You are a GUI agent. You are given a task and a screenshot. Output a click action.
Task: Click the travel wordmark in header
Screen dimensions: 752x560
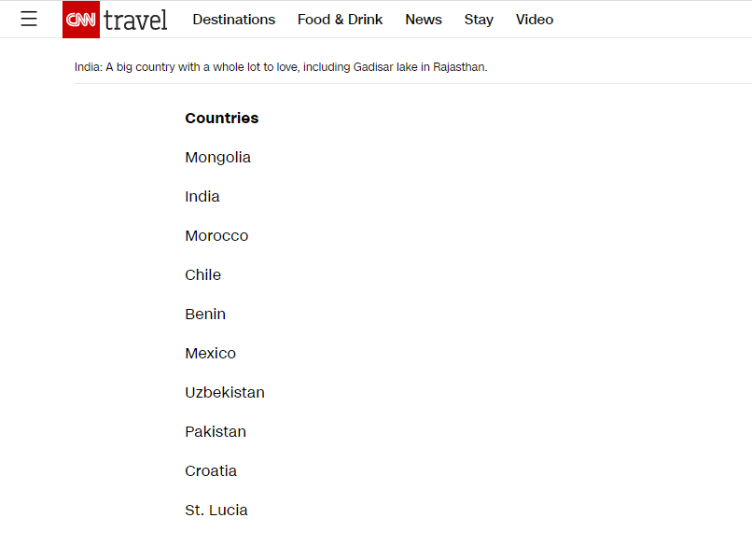click(x=135, y=20)
